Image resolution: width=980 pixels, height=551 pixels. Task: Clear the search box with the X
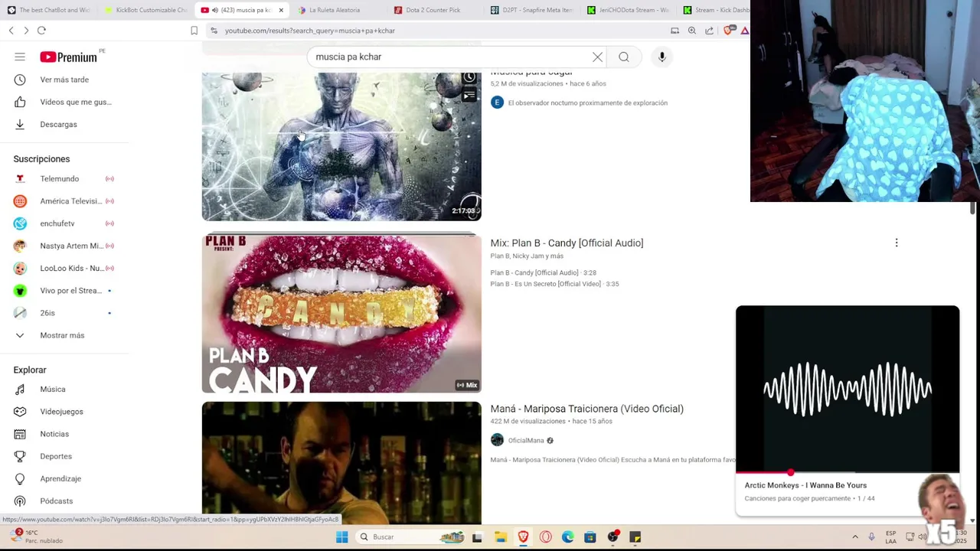pos(597,57)
